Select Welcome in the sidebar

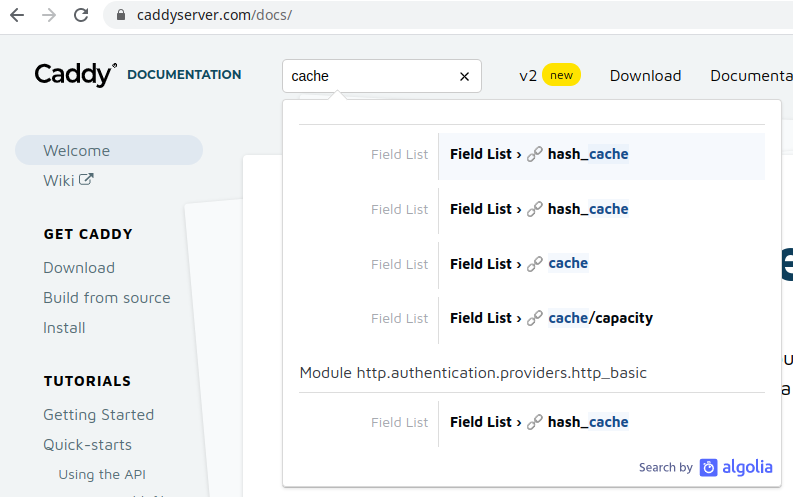(109, 150)
